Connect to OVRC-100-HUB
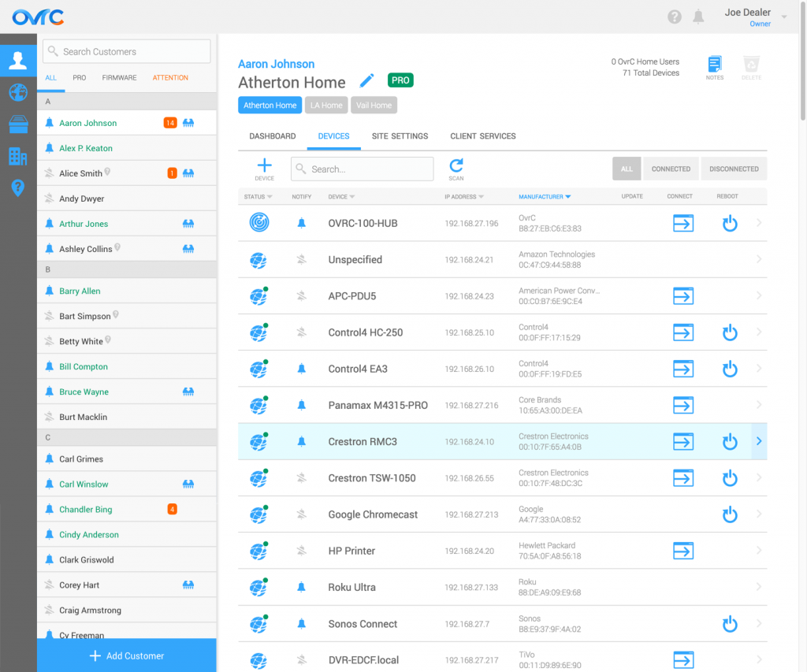 coord(683,223)
